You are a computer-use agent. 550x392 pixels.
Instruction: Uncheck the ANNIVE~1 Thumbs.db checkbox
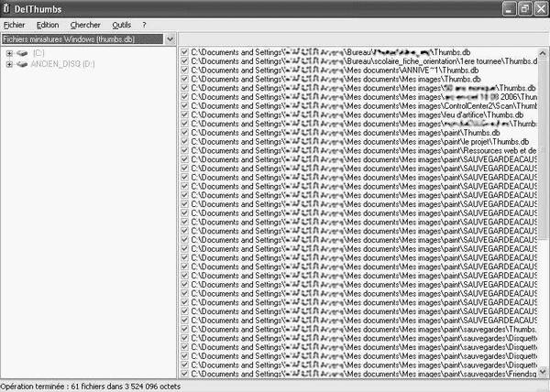(184, 70)
